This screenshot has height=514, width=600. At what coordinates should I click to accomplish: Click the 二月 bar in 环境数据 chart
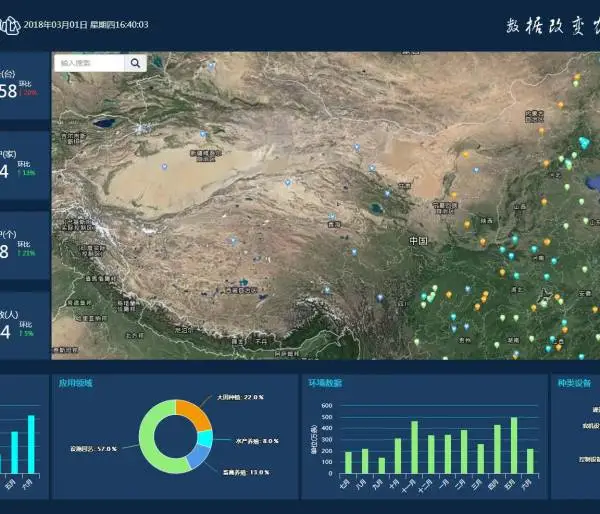(464, 452)
